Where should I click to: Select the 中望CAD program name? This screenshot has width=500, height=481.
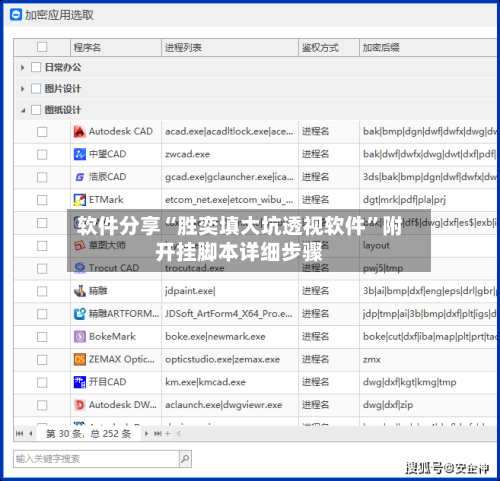[107, 154]
